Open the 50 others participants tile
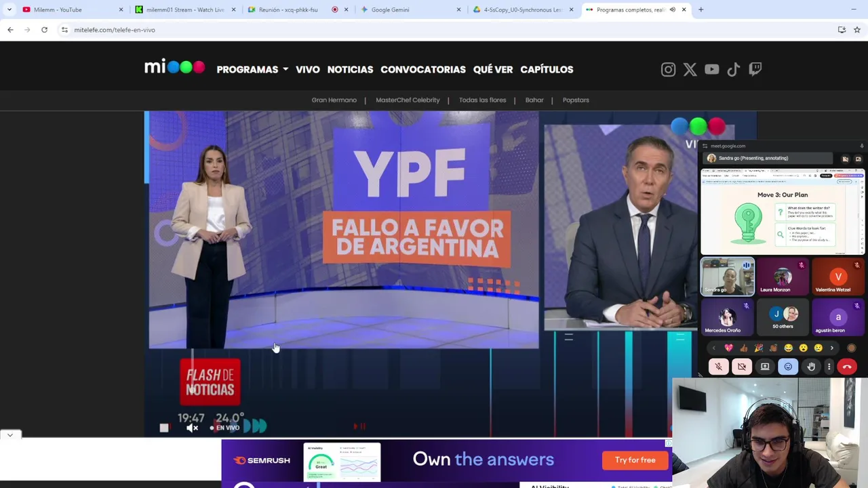868x488 pixels. 783,317
